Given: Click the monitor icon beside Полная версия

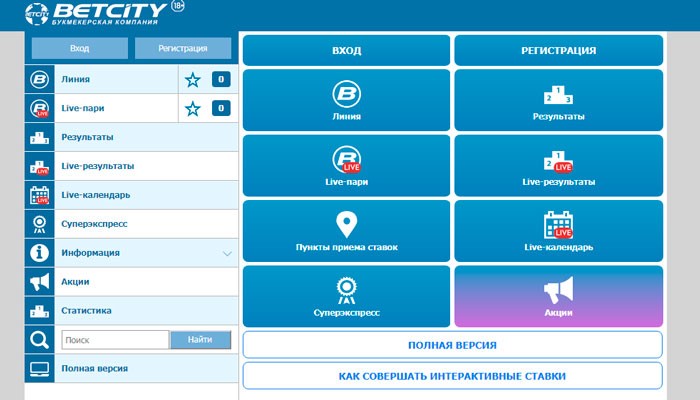Looking at the screenshot, I should pos(39,369).
